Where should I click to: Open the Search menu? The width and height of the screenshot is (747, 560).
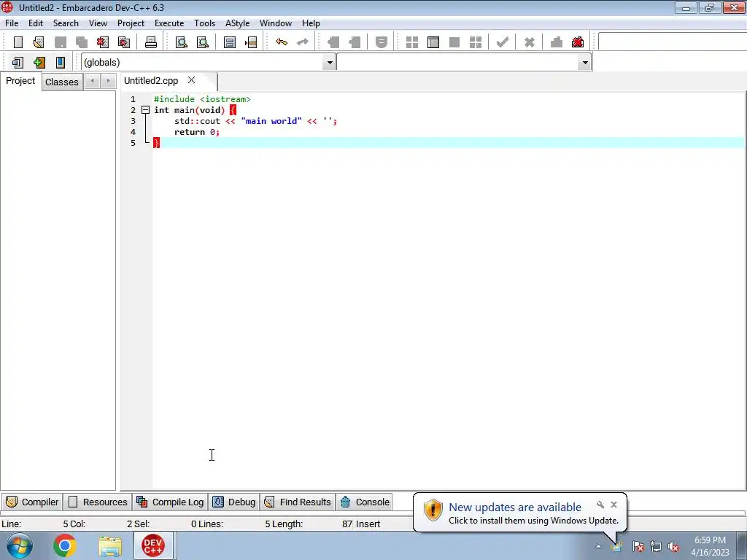66,23
